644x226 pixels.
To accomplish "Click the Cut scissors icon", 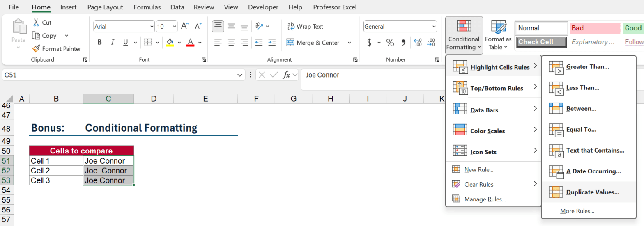I will [x=36, y=23].
